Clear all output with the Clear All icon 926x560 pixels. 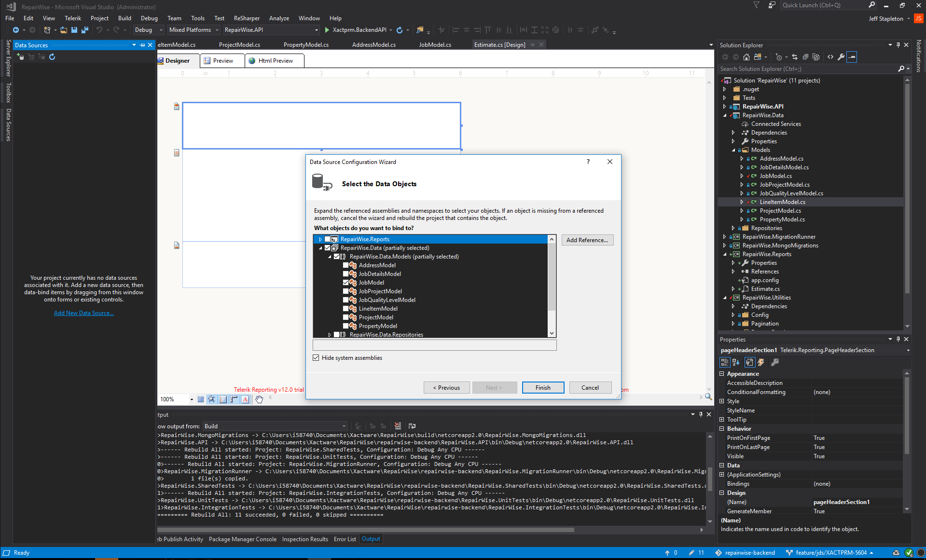click(x=398, y=426)
